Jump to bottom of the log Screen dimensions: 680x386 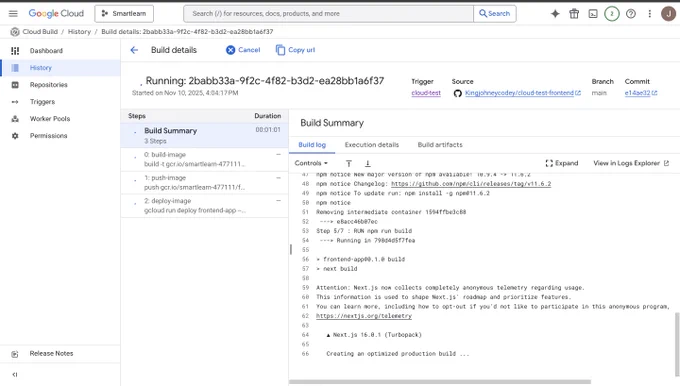[367, 164]
